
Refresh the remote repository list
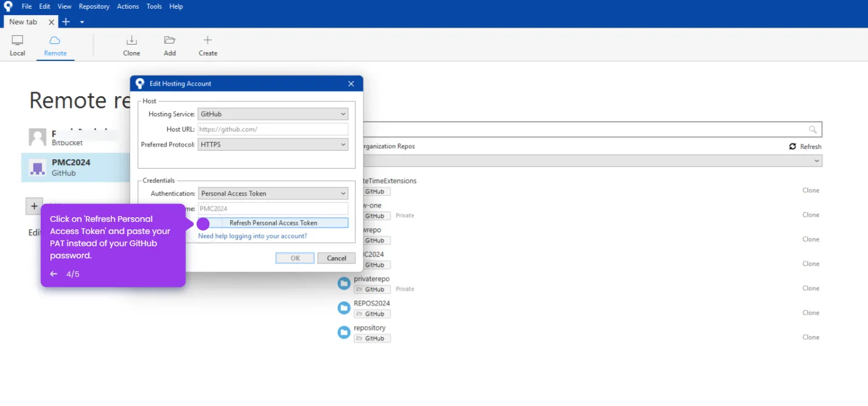(805, 147)
